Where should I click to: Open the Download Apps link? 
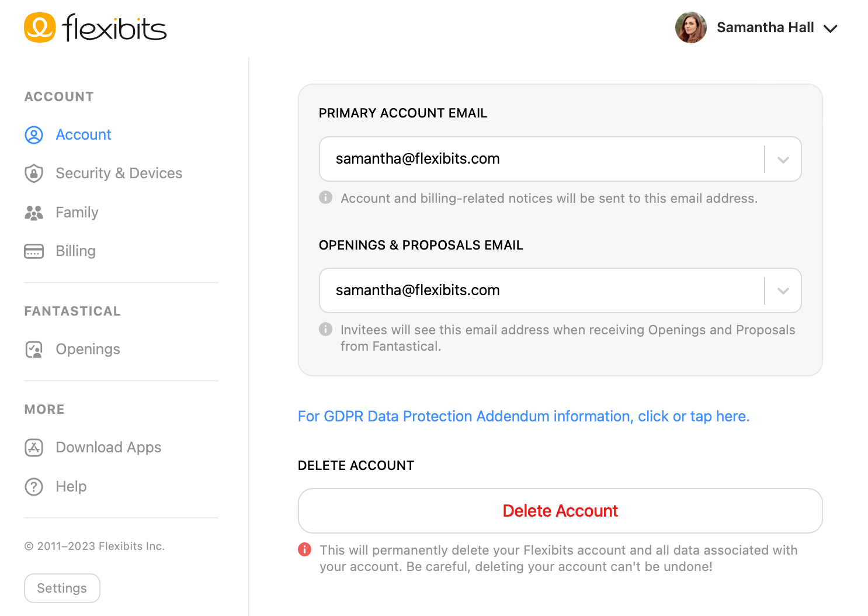point(109,447)
